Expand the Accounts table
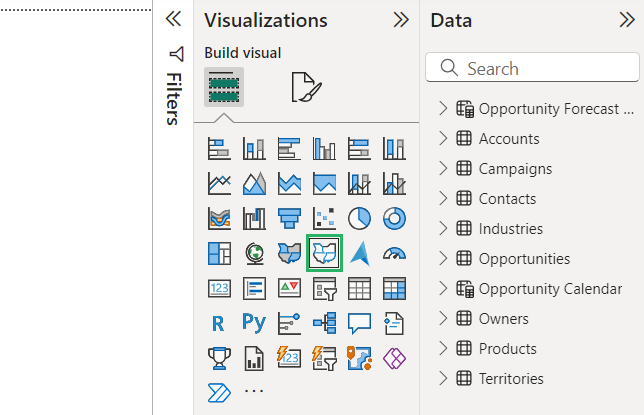This screenshot has width=644, height=415. [444, 139]
